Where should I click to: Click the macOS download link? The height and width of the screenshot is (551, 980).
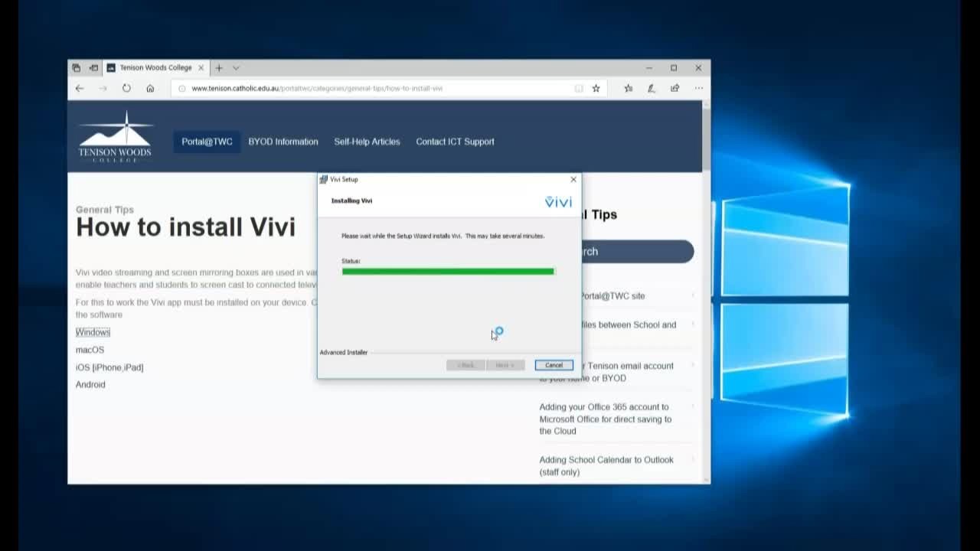coord(90,350)
